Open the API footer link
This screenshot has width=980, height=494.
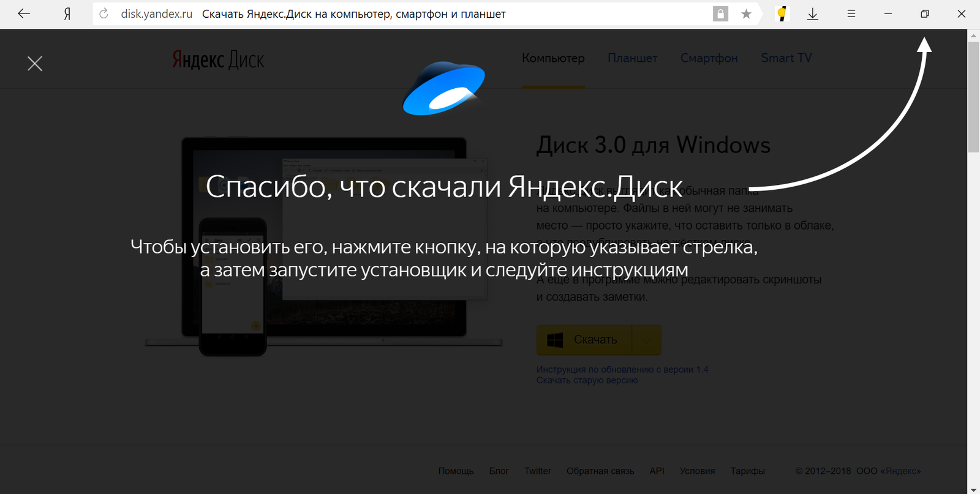pos(657,471)
